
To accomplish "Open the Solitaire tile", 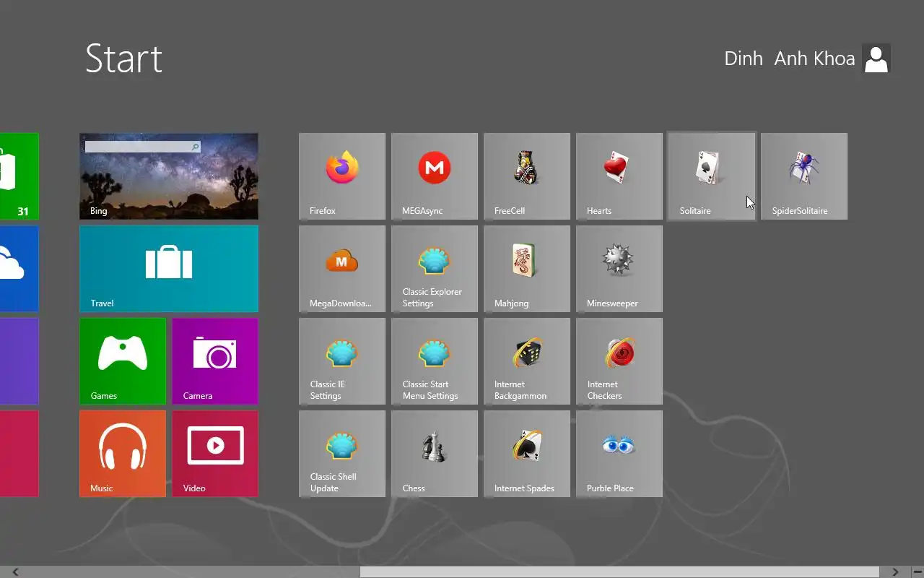I will coord(712,176).
